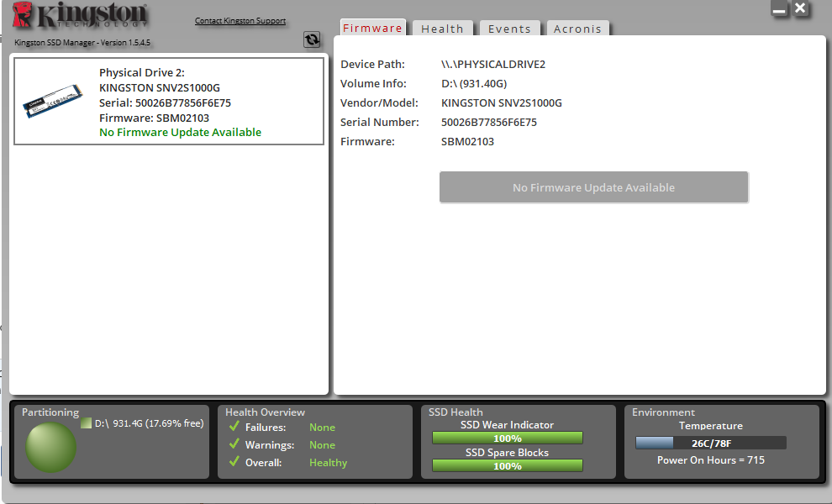Click the SSD Wear Indicator 100% bar
This screenshot has width=832, height=504.
pos(508,438)
